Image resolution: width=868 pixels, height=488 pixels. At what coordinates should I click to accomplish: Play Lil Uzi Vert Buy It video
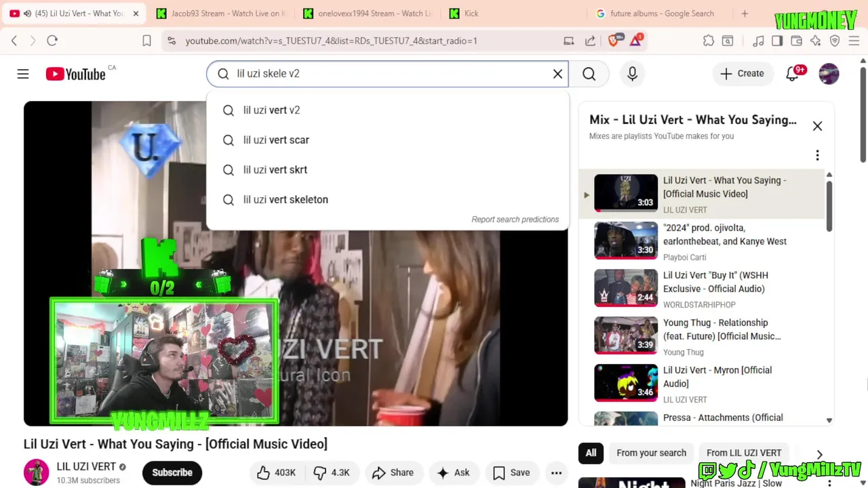pyautogui.click(x=702, y=288)
